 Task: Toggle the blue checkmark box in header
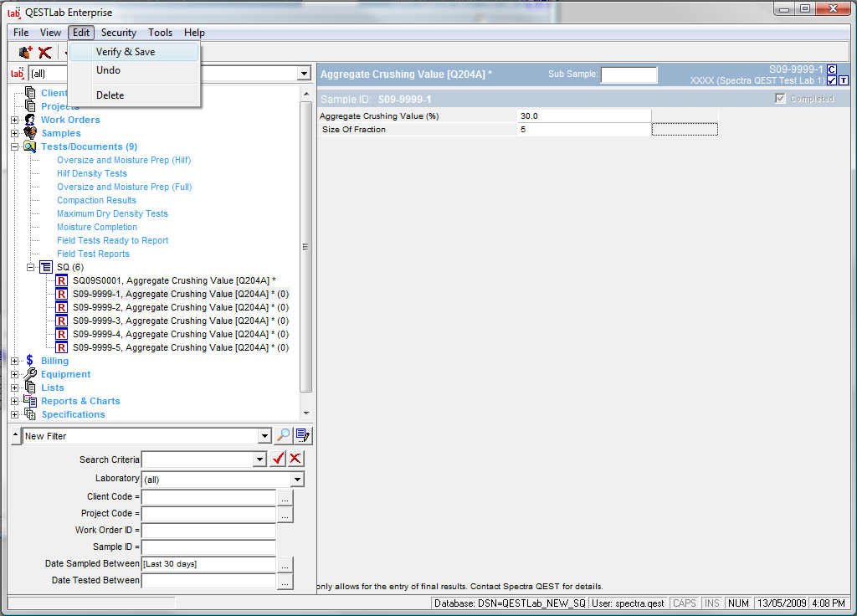tap(831, 81)
